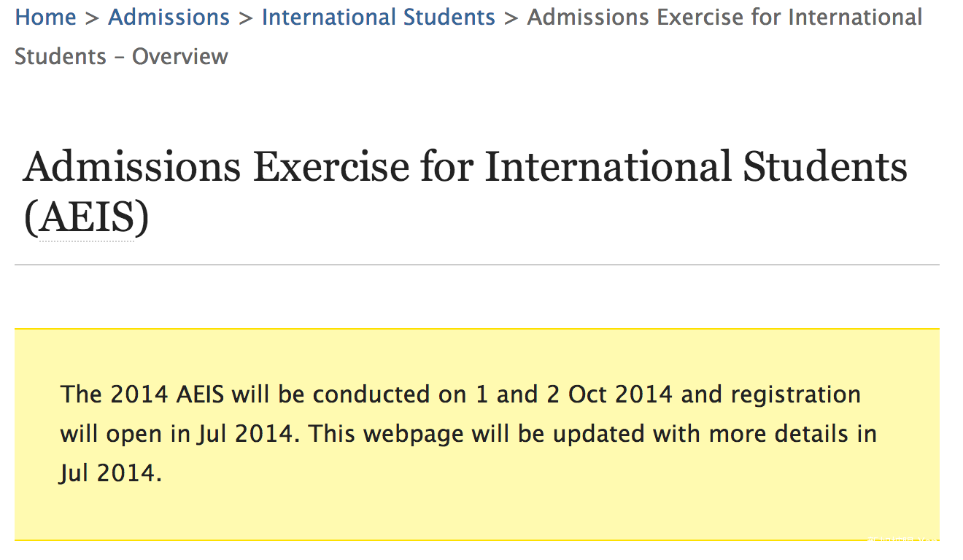The image size is (963, 560).
Task: Click the 'Admissions Exercise for International Students' heading
Action: 465,166
